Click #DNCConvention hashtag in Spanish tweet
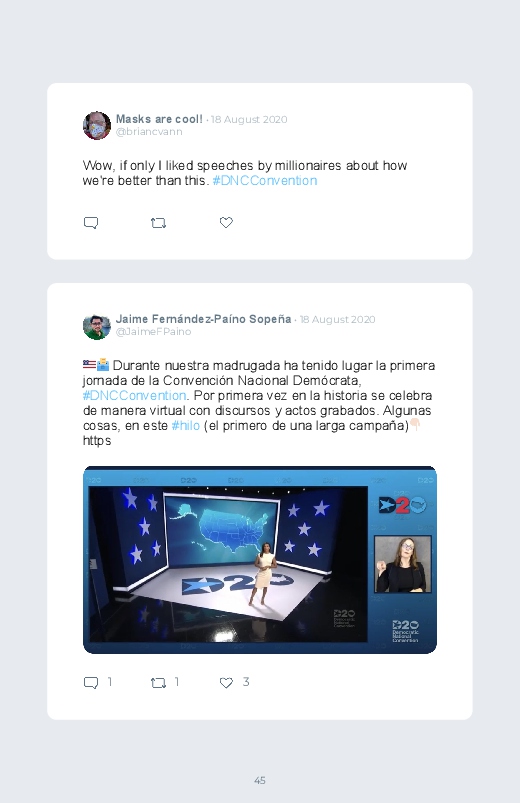 134,396
